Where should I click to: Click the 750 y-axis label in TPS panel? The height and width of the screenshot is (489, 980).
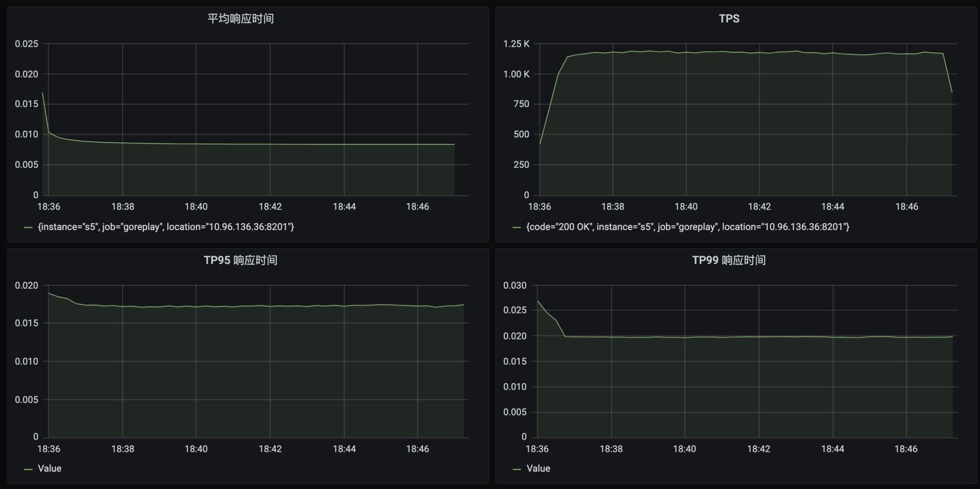click(x=521, y=104)
